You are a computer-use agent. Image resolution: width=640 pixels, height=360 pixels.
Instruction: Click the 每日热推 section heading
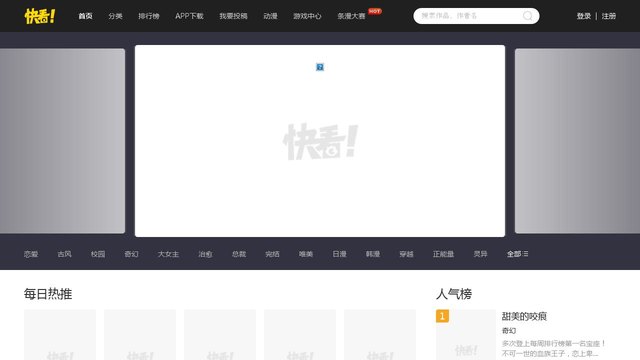pos(48,294)
